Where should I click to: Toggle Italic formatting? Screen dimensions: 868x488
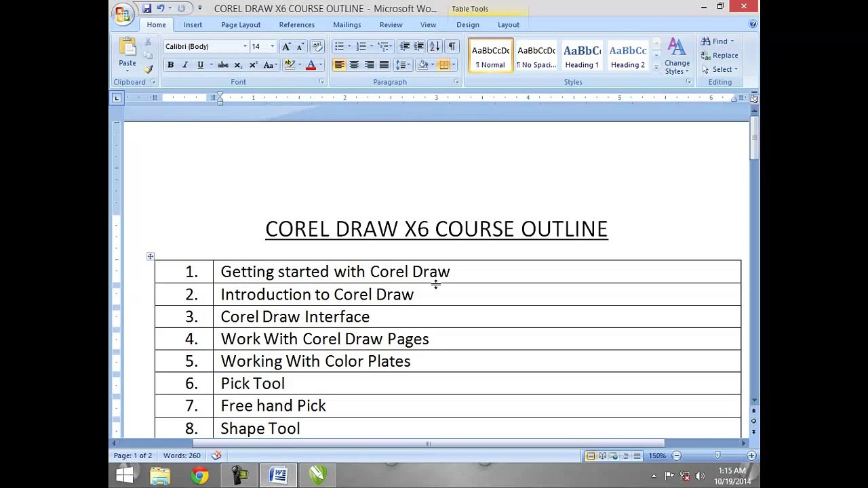tap(185, 65)
